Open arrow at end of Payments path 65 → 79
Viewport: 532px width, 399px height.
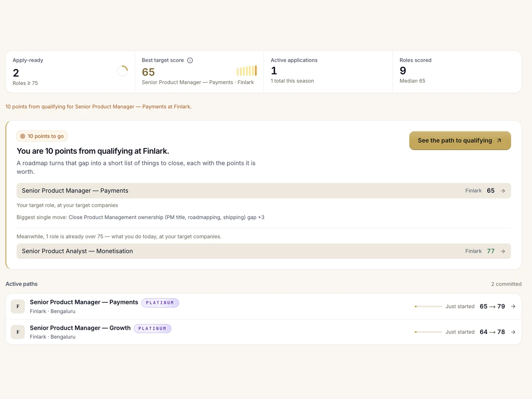513,306
